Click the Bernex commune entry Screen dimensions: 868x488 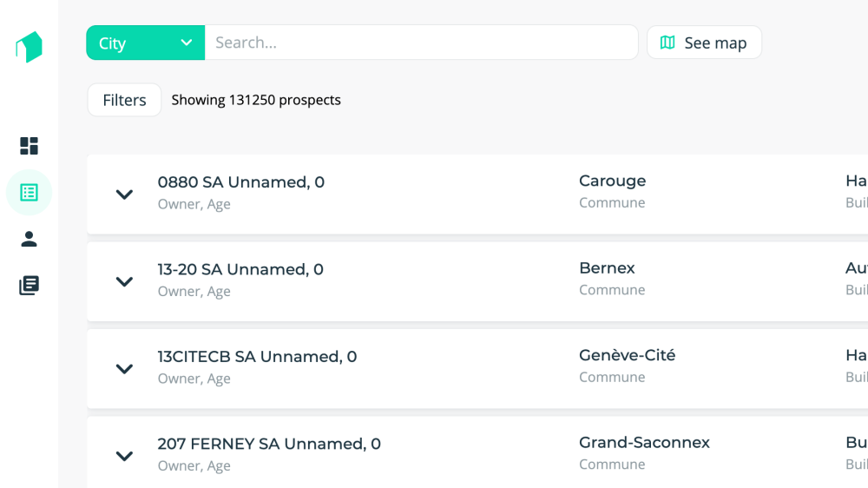(607, 268)
